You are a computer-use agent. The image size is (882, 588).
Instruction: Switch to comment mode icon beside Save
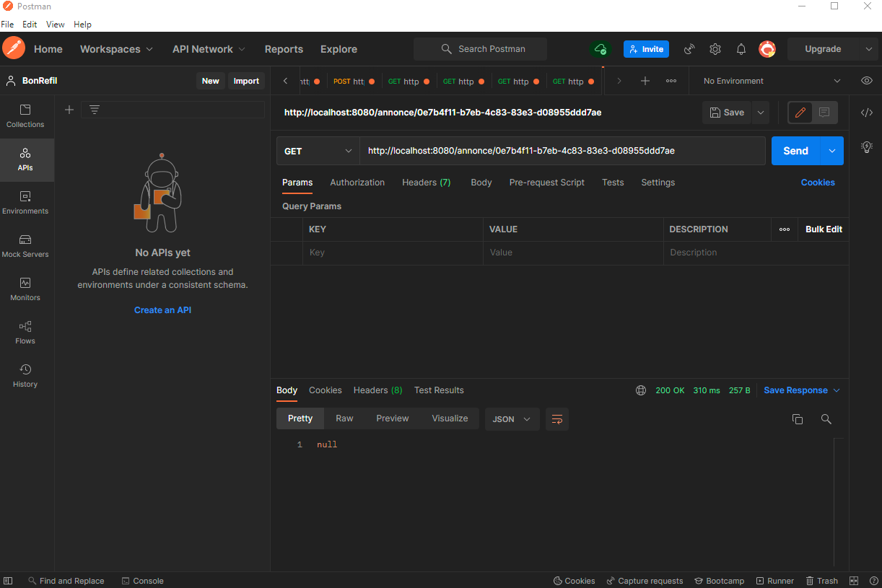(x=825, y=113)
